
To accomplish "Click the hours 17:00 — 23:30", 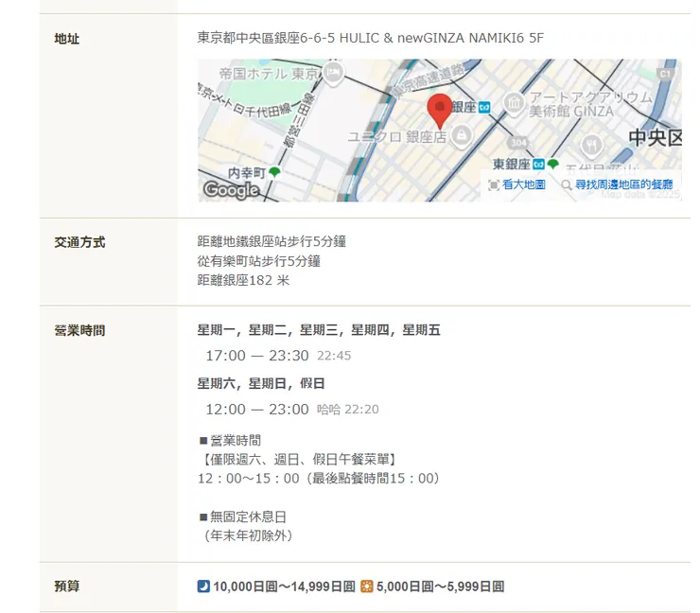I will (x=257, y=356).
